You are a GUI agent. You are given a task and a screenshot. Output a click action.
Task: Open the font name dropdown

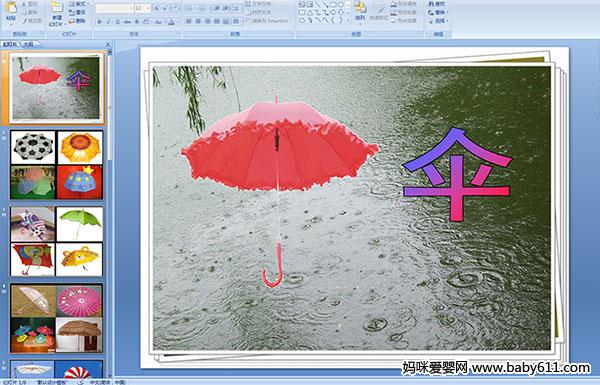click(x=131, y=8)
